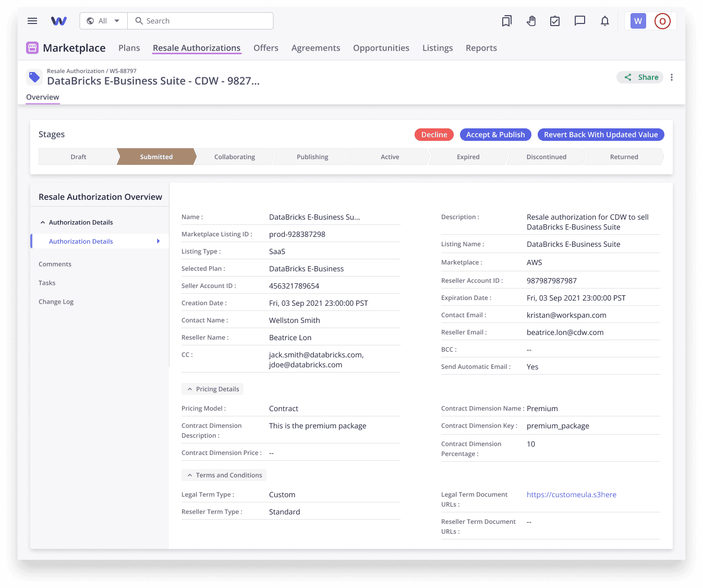This screenshot has width=703, height=588.
Task: Open Comments in the sidebar
Action: (55, 264)
